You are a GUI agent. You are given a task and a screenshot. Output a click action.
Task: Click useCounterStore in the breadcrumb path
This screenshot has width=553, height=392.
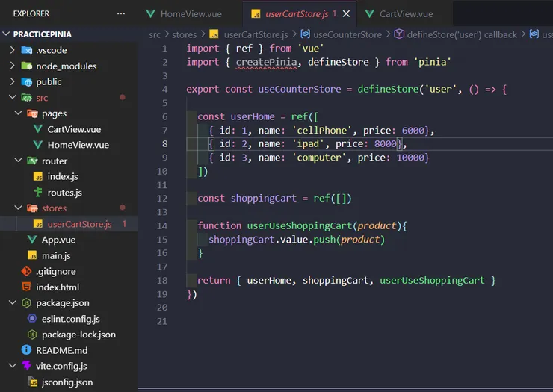pos(347,34)
